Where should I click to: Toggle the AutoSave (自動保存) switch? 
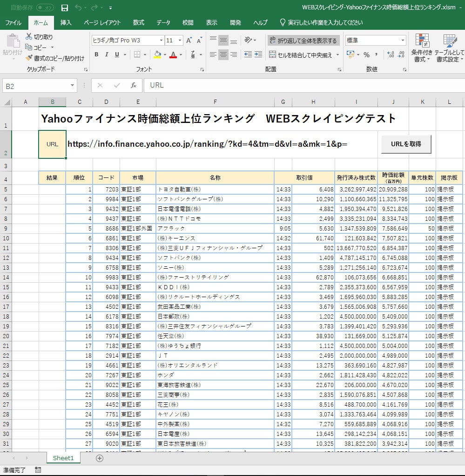pos(45,7)
